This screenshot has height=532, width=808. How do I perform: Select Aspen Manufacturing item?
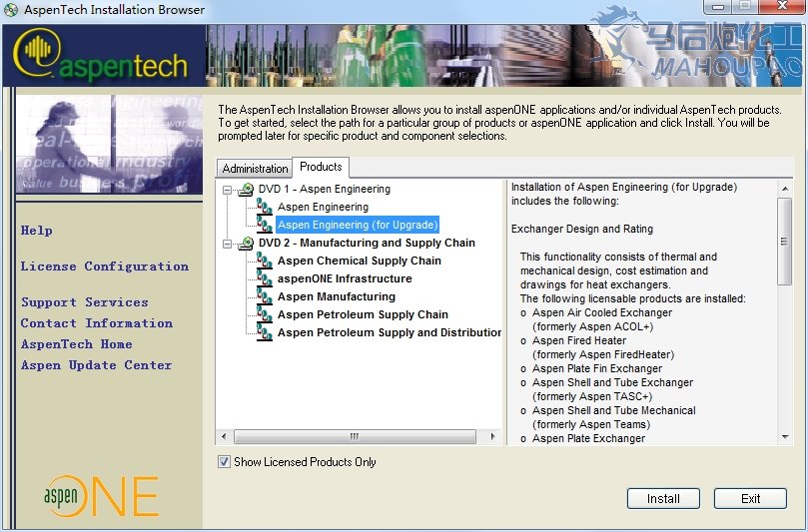pos(337,296)
